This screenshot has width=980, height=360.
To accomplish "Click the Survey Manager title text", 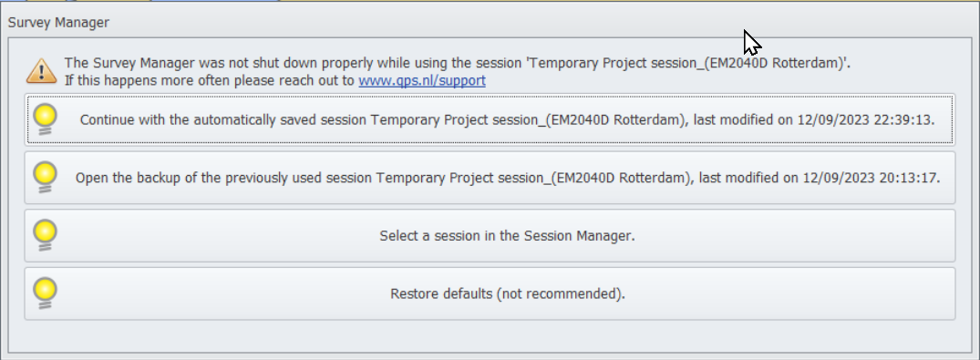I will pyautogui.click(x=58, y=23).
